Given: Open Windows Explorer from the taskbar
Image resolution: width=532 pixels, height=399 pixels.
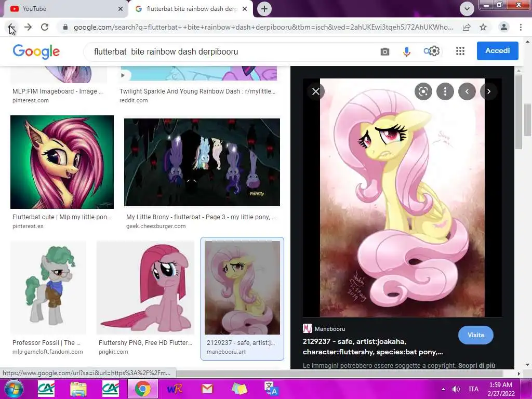Looking at the screenshot, I should [78, 389].
